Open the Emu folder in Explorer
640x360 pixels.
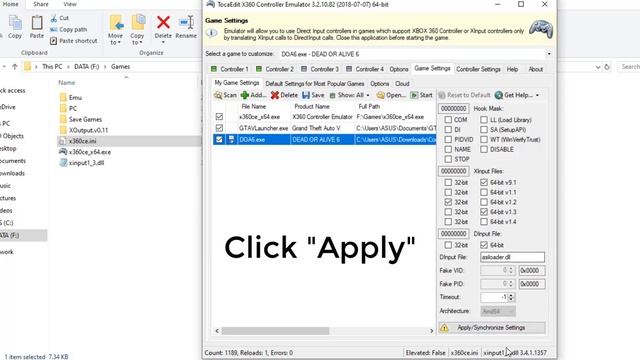(x=71, y=98)
